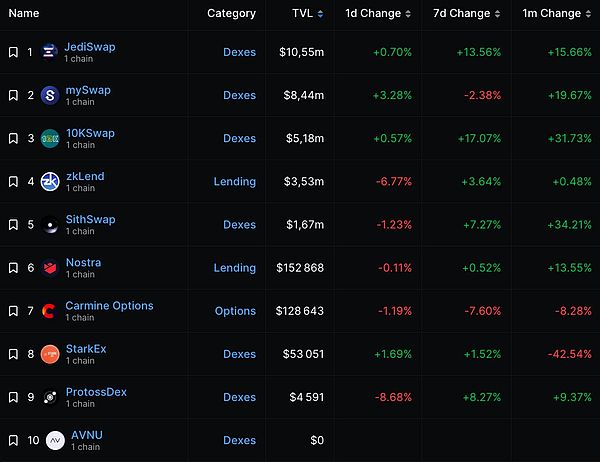Click the mySwap protocol logo icon
Viewport: 600px width, 462px height.
click(x=50, y=95)
